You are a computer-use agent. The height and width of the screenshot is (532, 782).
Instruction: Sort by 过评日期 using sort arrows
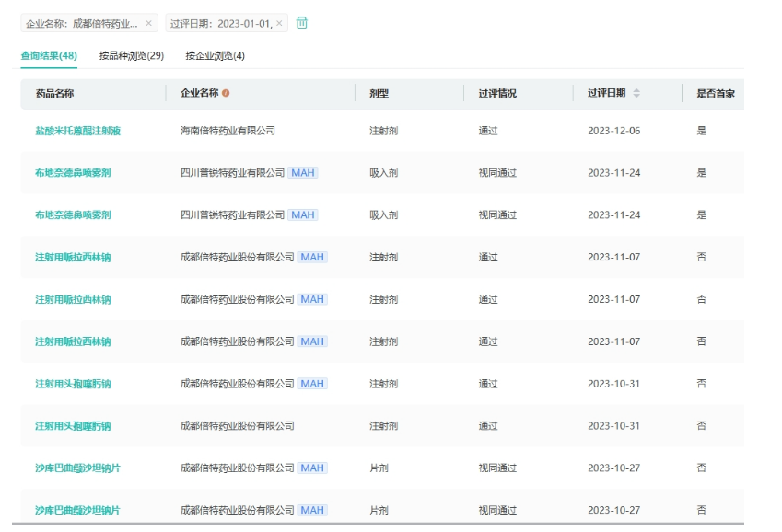pyautogui.click(x=636, y=94)
